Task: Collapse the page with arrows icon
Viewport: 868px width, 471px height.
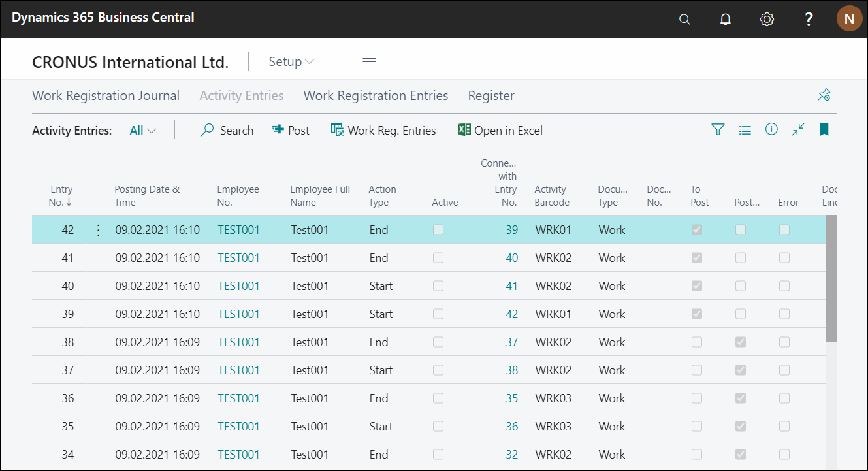Action: (798, 129)
